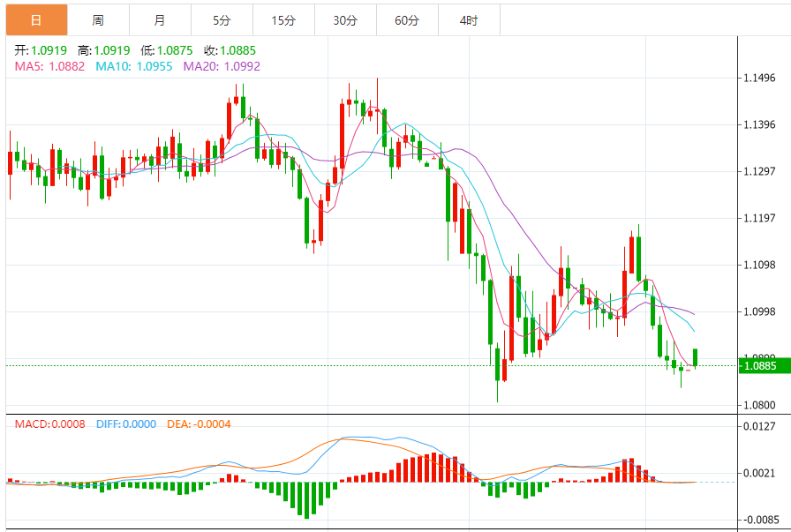Open the 30分 timeframe tab
Viewport: 791px width, 532px height.
tap(345, 20)
